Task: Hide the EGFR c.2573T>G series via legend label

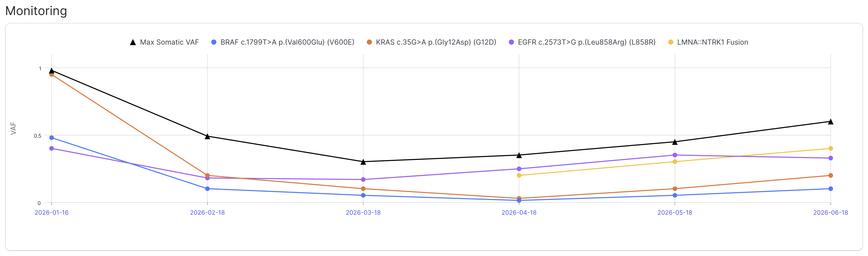Action: point(587,42)
